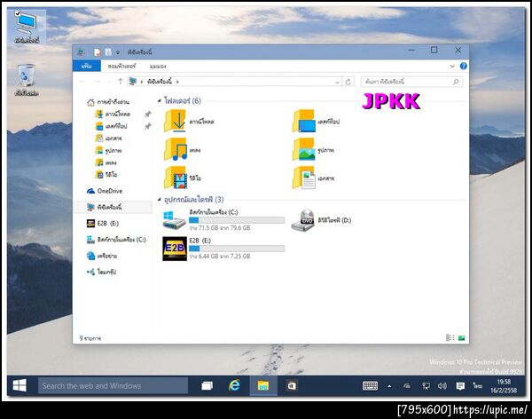Click the Forward navigation arrow
Image resolution: width=532 pixels, height=419 pixels.
97,82
